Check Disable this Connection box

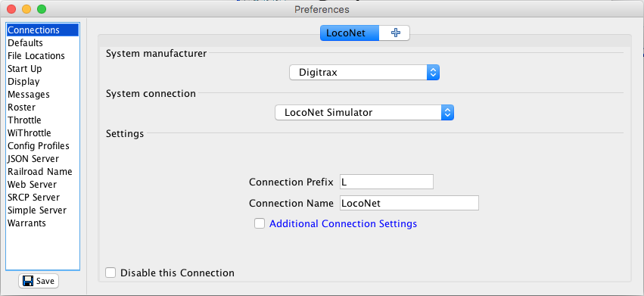110,273
